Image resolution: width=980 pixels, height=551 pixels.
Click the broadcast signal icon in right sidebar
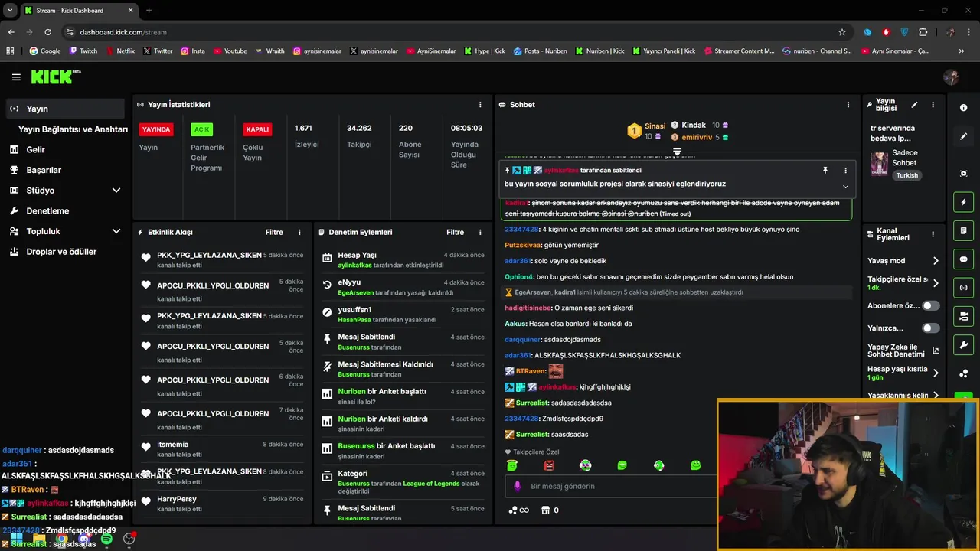pos(963,288)
